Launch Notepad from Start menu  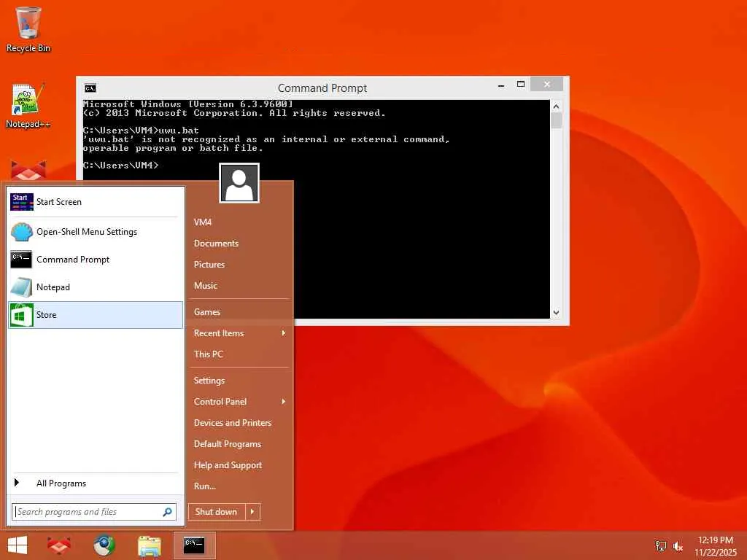click(x=96, y=287)
